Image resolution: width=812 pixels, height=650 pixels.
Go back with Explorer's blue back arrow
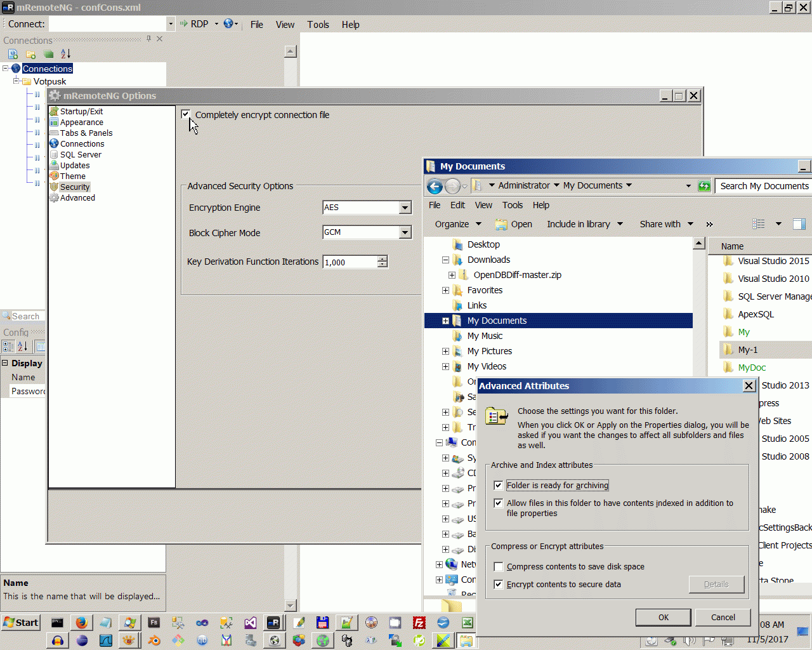coord(435,186)
